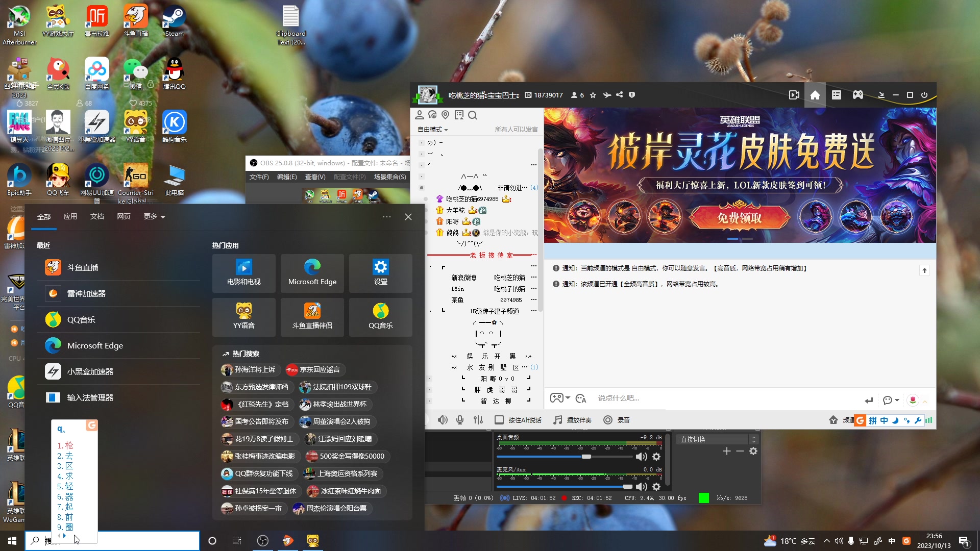Expand the 更多 dropdown in the search panel
980x551 pixels.
coord(154,217)
